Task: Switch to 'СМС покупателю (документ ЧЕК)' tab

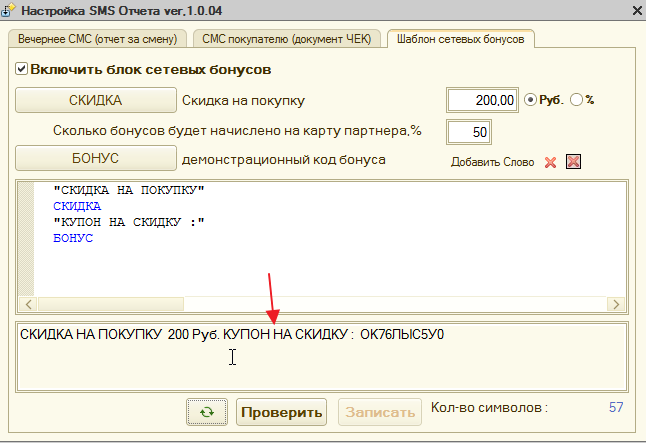Action: (x=287, y=39)
